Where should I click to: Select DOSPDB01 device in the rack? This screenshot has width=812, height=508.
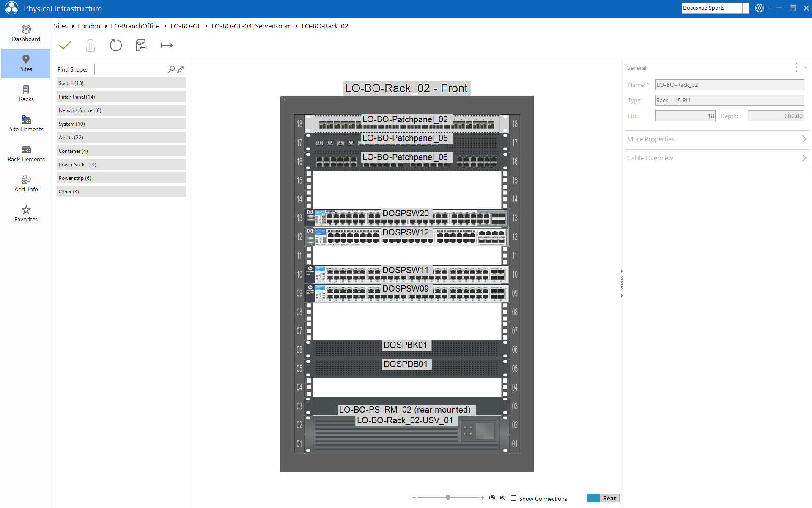tap(407, 368)
